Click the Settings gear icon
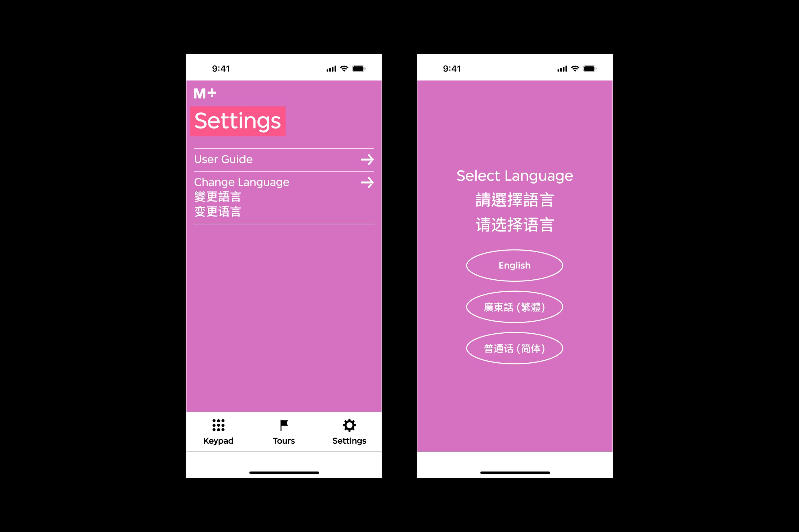Viewport: 799px width, 532px height. click(349, 426)
